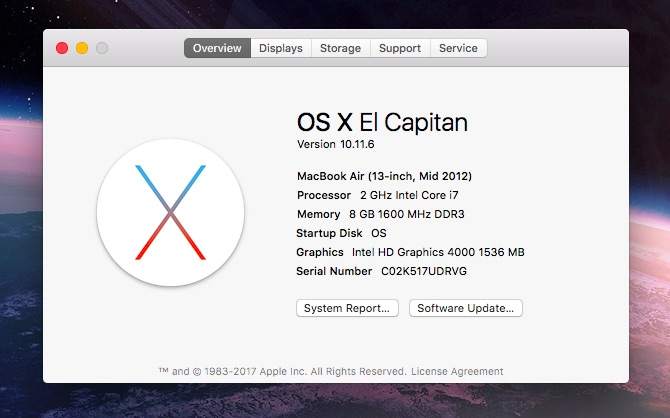Click Startup Disk value OS
Screen dimensions: 670x418
coord(379,233)
